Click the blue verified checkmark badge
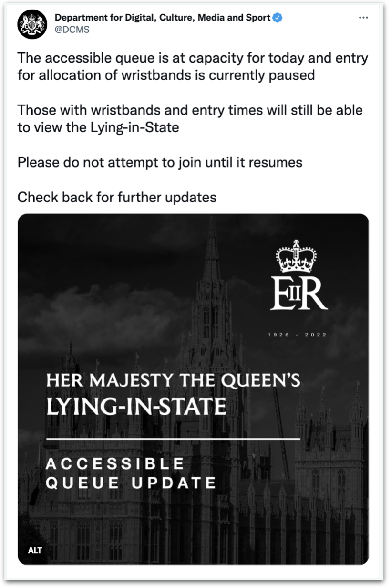 pyautogui.click(x=278, y=18)
